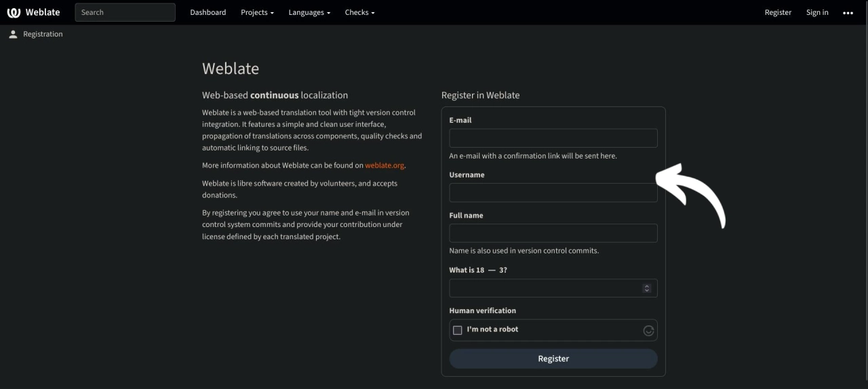Screen dimensions: 868x389
Task: Click the Registration breadcrumb
Action: tap(43, 34)
